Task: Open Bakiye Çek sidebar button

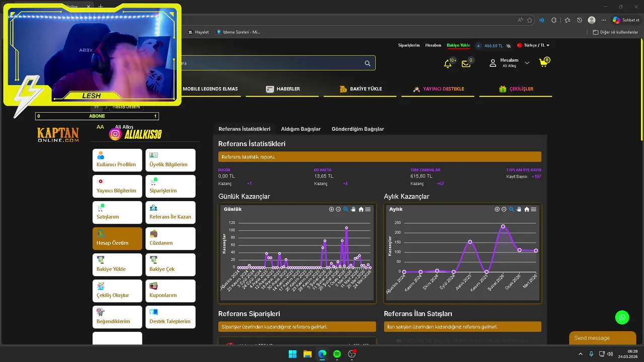Action: (x=171, y=264)
